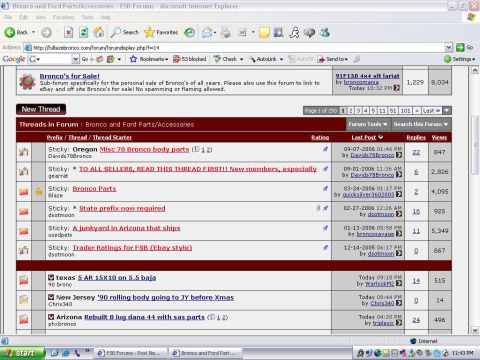Open the Favorites star button
480x360 pixels.
(161, 32)
